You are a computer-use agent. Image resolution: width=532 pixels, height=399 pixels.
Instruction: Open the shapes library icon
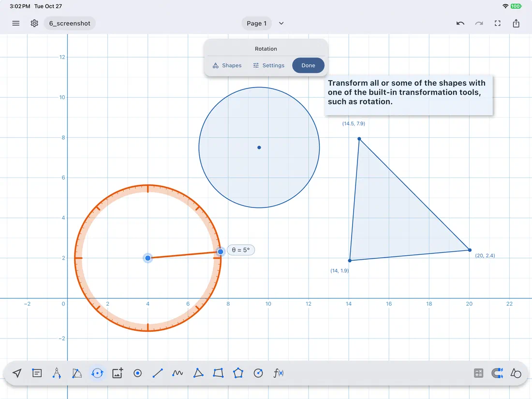click(516, 373)
